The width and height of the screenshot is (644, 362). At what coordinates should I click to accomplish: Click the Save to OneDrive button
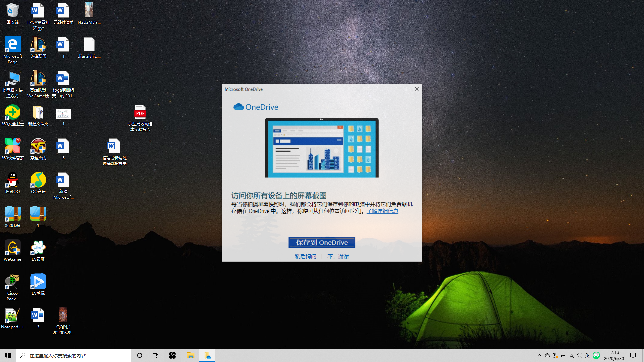point(322,242)
